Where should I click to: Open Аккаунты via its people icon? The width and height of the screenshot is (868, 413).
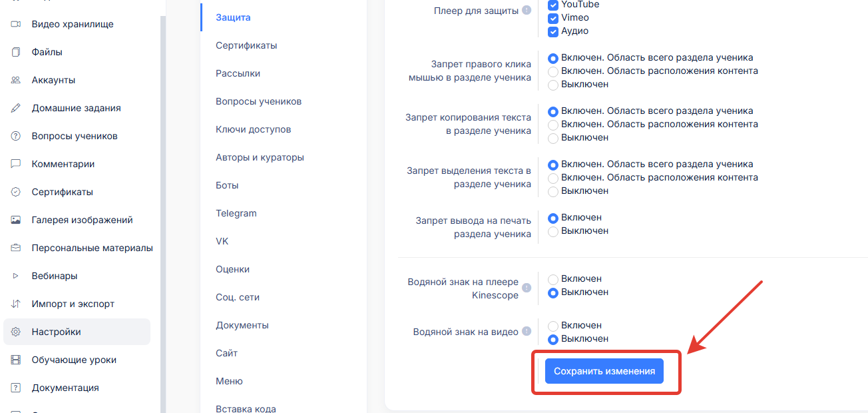(x=16, y=80)
